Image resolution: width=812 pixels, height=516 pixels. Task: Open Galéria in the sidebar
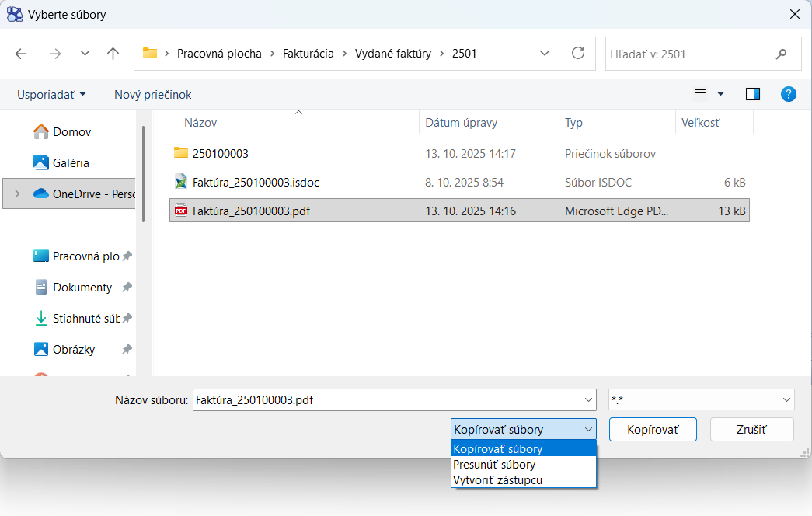(71, 163)
